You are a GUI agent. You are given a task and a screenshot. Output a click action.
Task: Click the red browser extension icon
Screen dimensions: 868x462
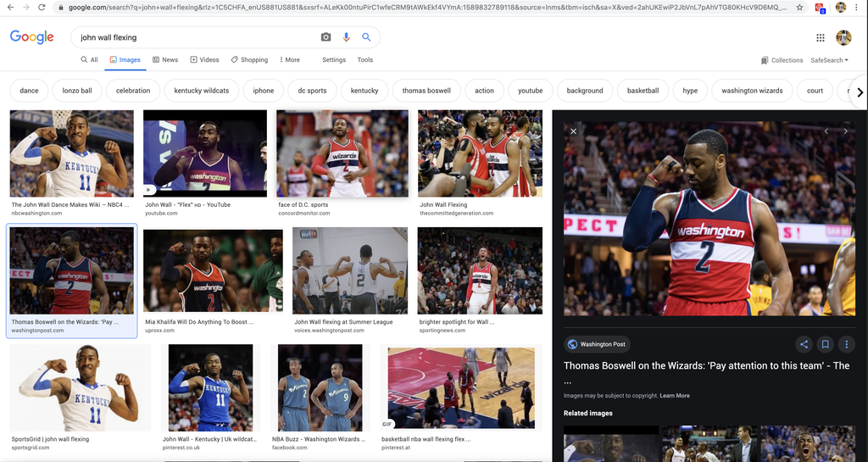820,8
